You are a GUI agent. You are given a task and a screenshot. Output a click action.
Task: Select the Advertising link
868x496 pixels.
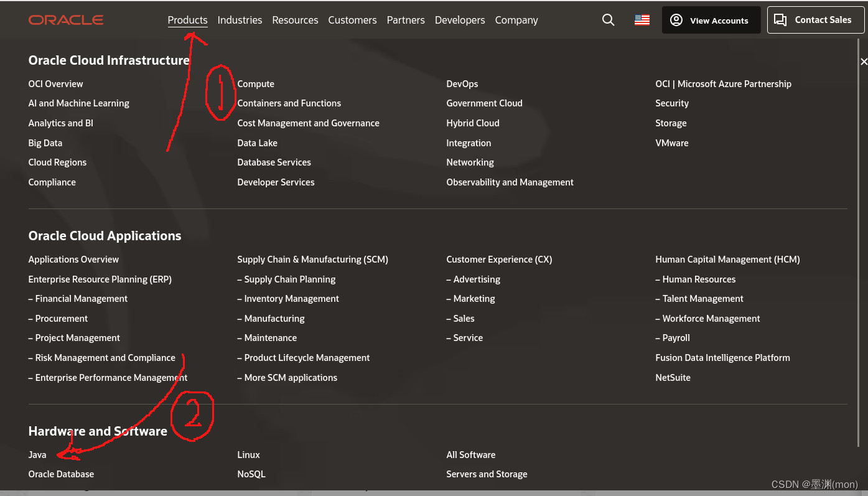pyautogui.click(x=474, y=279)
